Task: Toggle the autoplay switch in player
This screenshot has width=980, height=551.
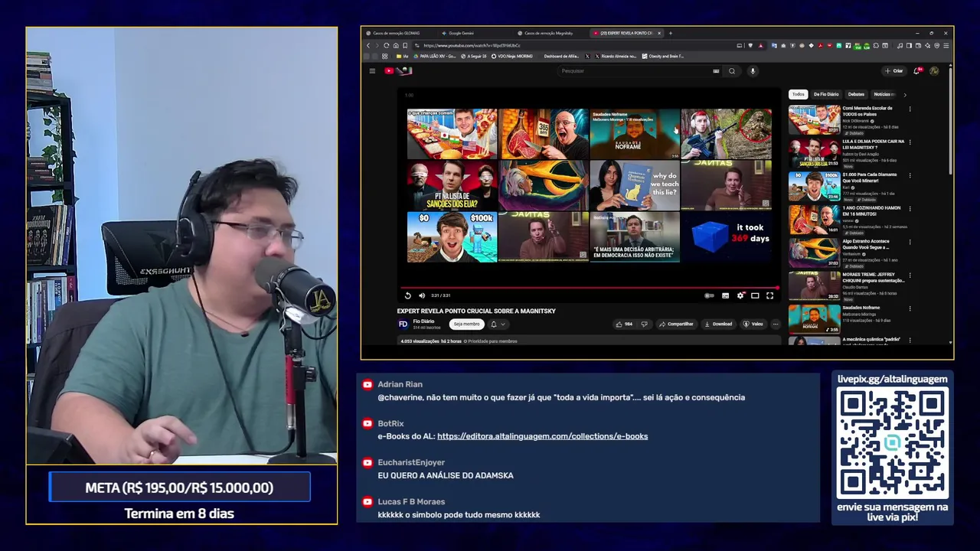Action: 709,295
